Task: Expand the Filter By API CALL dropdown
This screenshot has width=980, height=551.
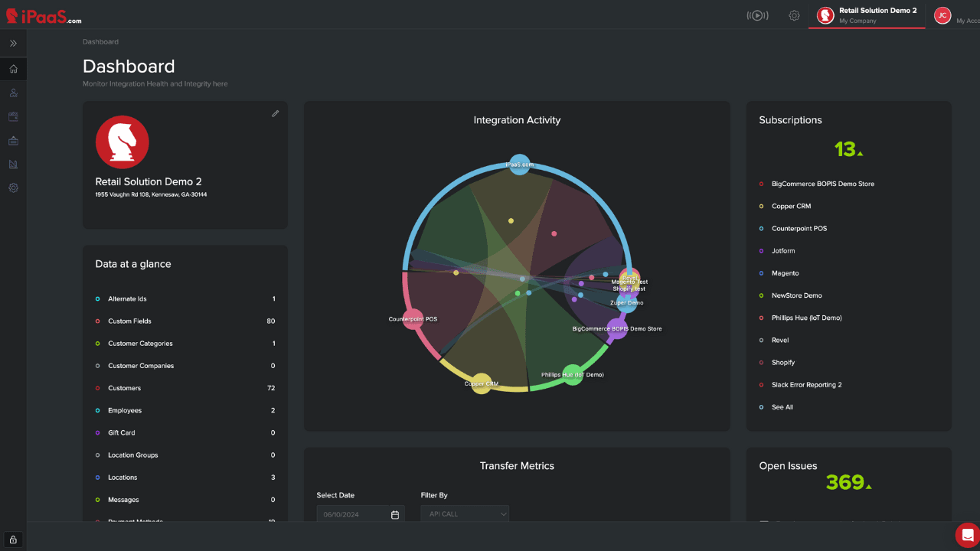Action: (465, 514)
